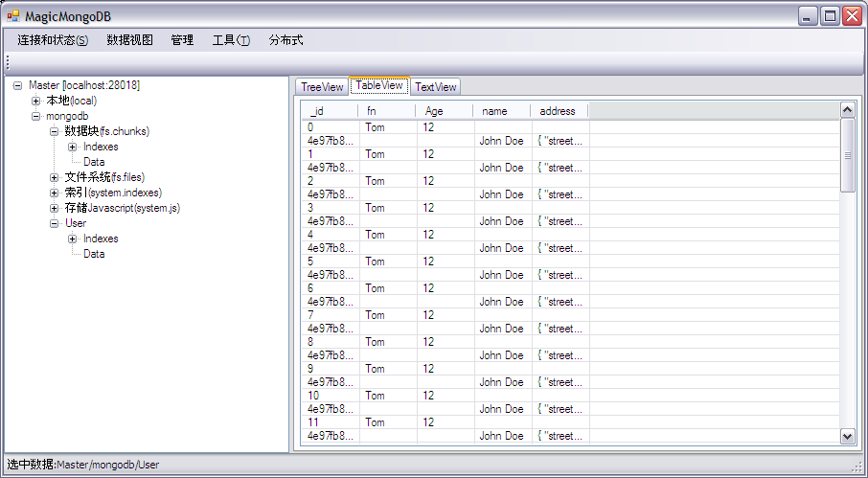The height and width of the screenshot is (478, 868).
Task: Collapse the Master [localhost:28018] node
Action: tap(17, 86)
